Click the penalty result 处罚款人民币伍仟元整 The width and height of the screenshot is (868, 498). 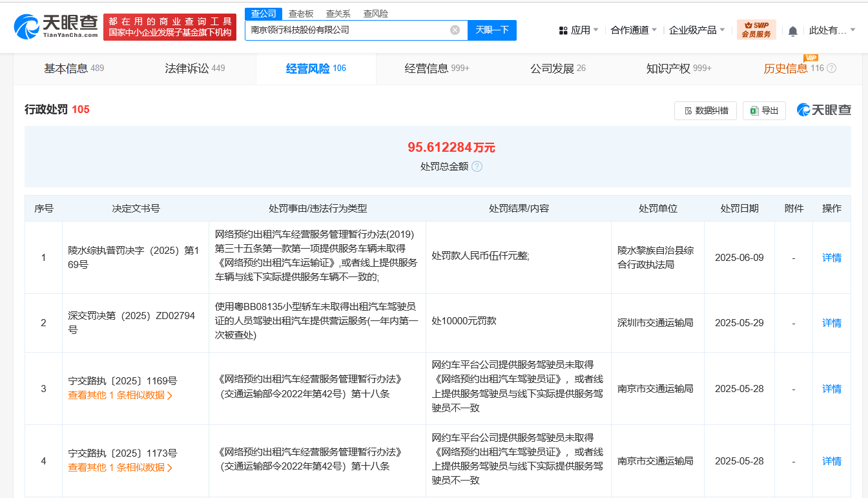pyautogui.click(x=480, y=256)
